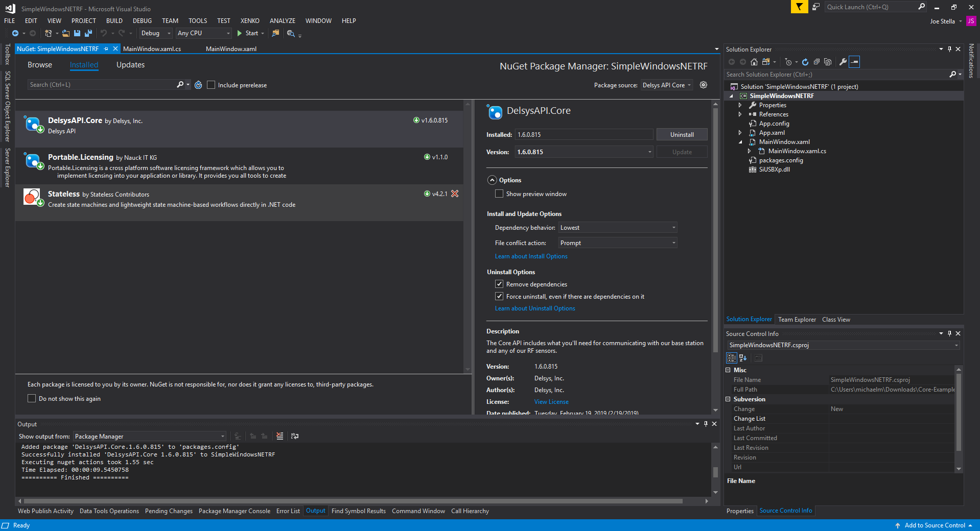Viewport: 980px width, 531px height.
Task: Open Any CPU platform dropdown
Action: click(203, 33)
